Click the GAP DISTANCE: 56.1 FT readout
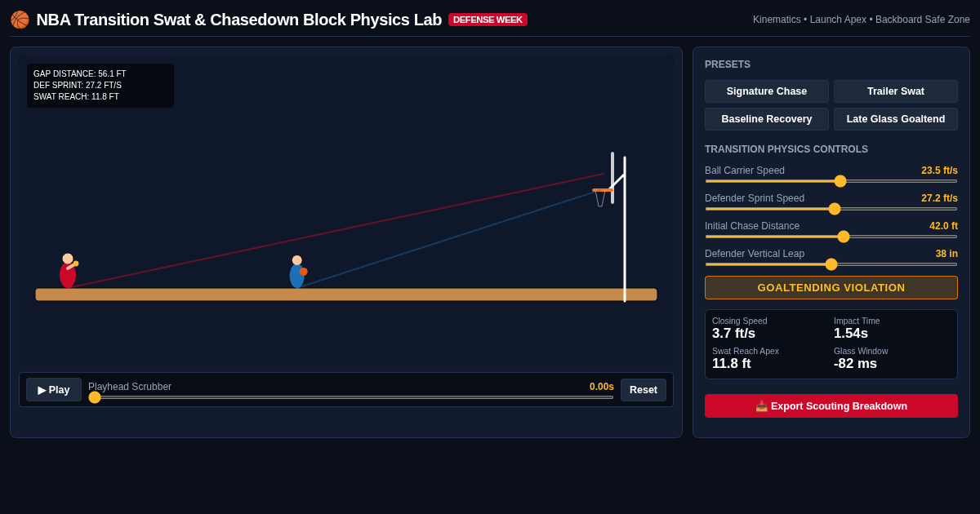Image resolution: width=980 pixels, height=514 pixels. (x=80, y=74)
